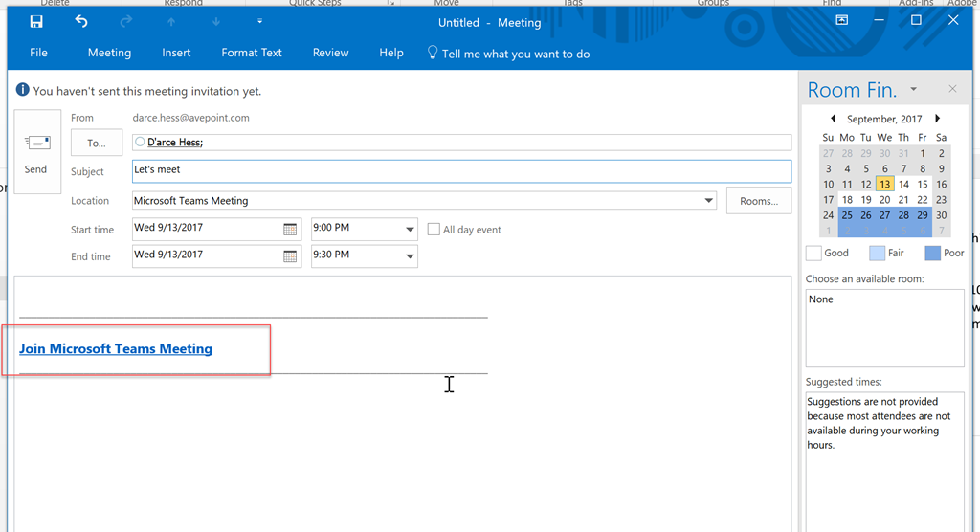Screen dimensions: 980x532
Task: Select September 30 in the calendar
Action: pos(942,215)
